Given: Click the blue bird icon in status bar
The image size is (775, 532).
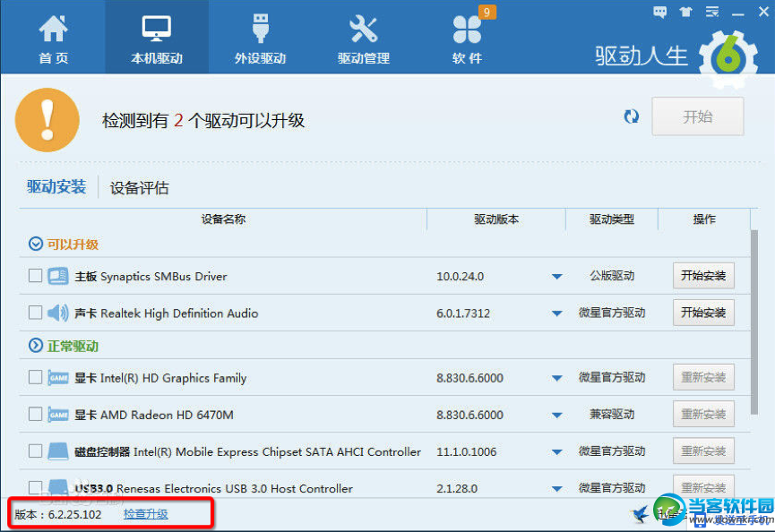Looking at the screenshot, I should point(641,514).
